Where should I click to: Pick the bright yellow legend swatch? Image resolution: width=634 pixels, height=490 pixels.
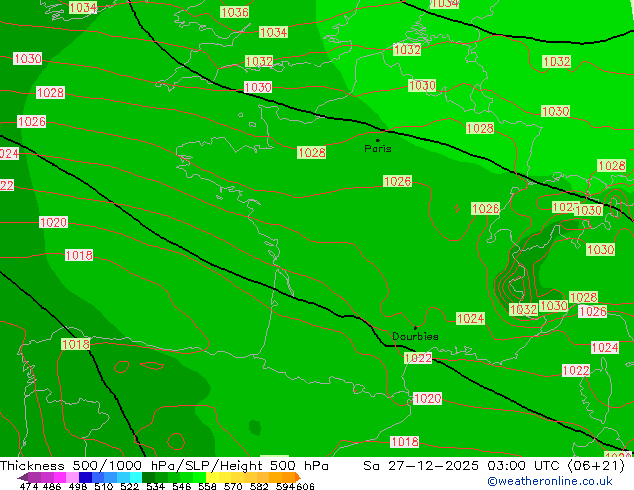(x=212, y=477)
